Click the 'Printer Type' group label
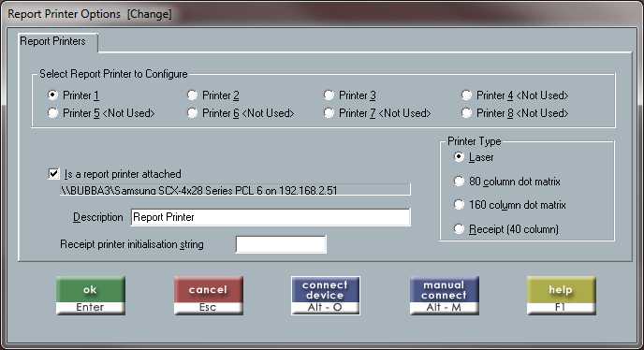 pyautogui.click(x=475, y=141)
